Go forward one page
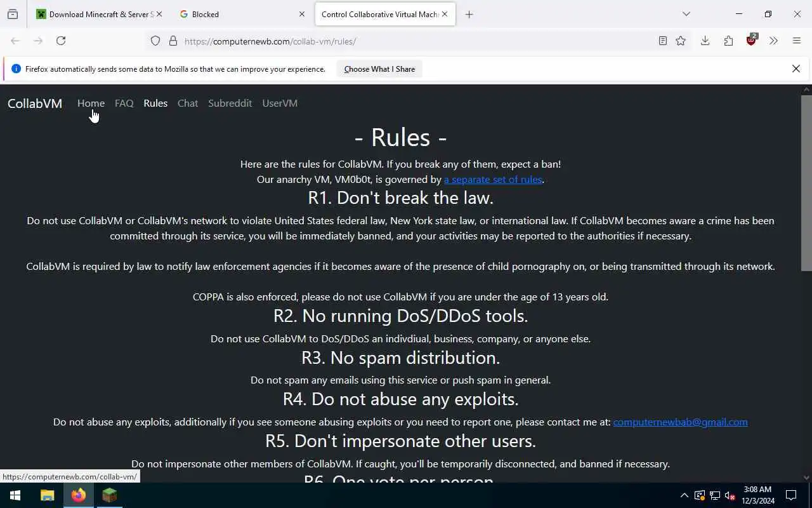812x508 pixels. 38,41
